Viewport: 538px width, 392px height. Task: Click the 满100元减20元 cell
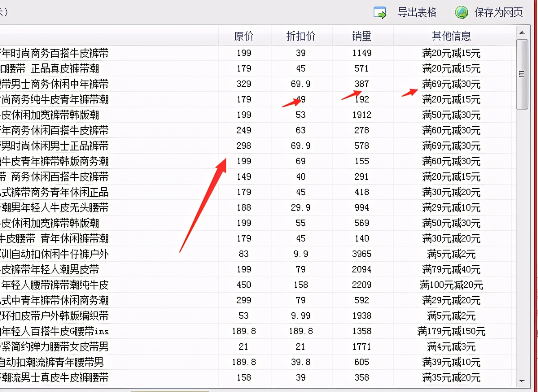[452, 285]
